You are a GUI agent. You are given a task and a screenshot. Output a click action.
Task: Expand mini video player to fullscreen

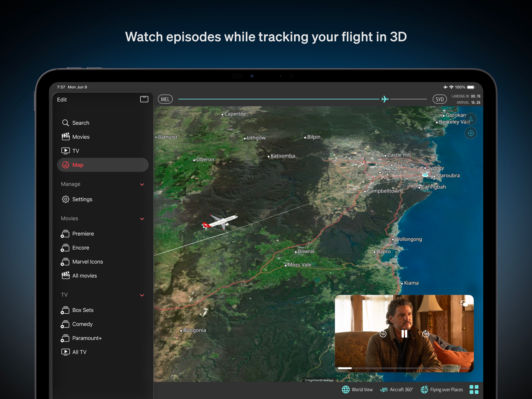tap(463, 303)
